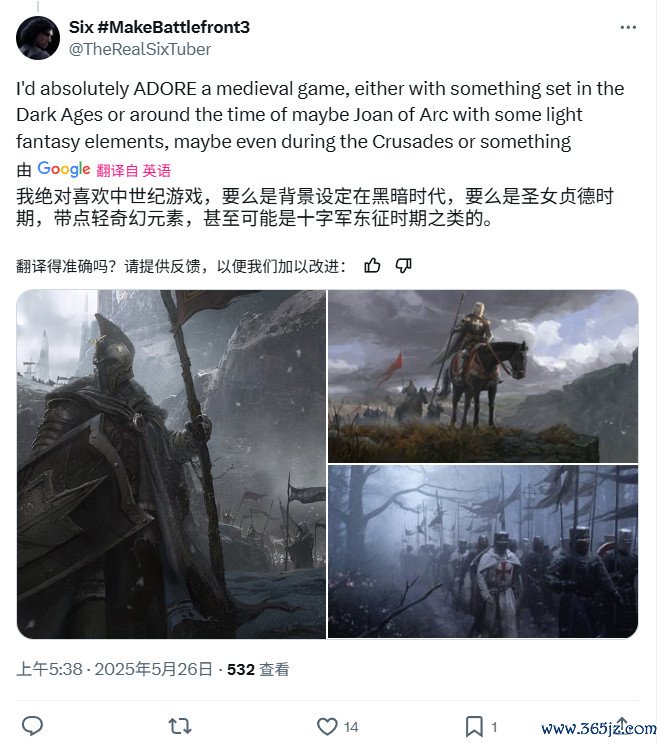Screen dimensions: 664x744
Task: Open the three-dot more options menu
Action: click(x=627, y=28)
